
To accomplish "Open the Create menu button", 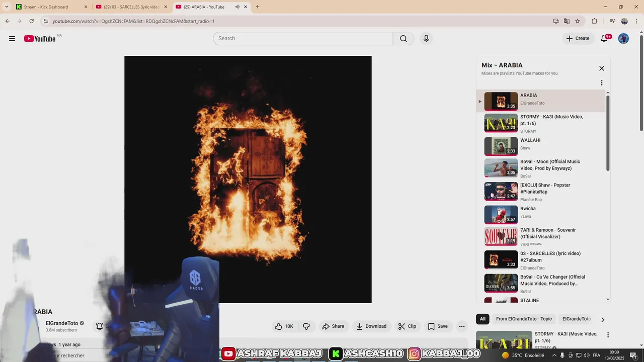I will 578,39.
